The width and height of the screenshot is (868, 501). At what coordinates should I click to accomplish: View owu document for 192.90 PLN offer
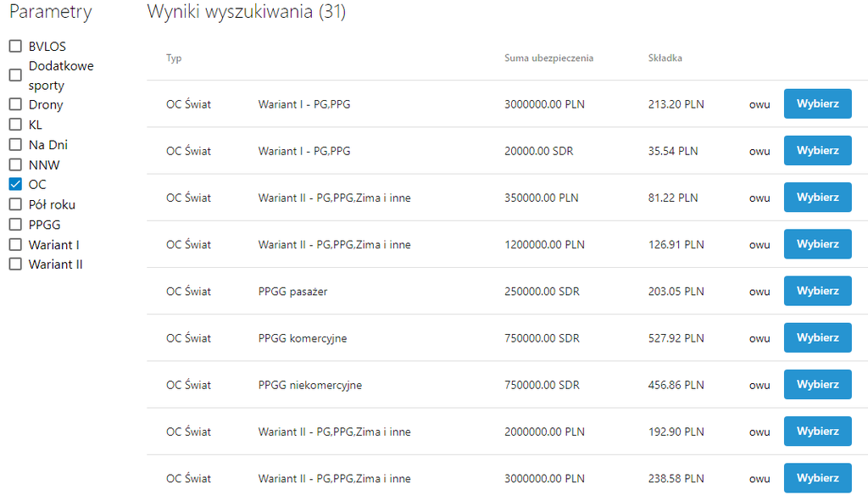759,432
